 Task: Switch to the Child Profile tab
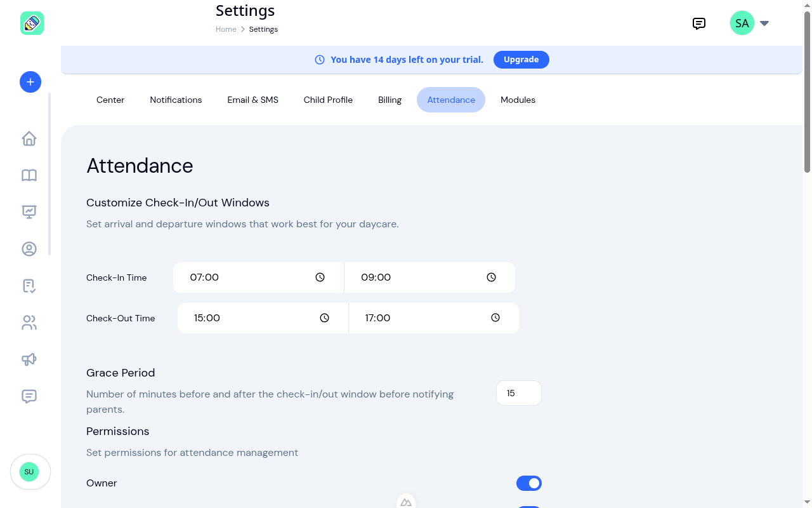(x=328, y=100)
